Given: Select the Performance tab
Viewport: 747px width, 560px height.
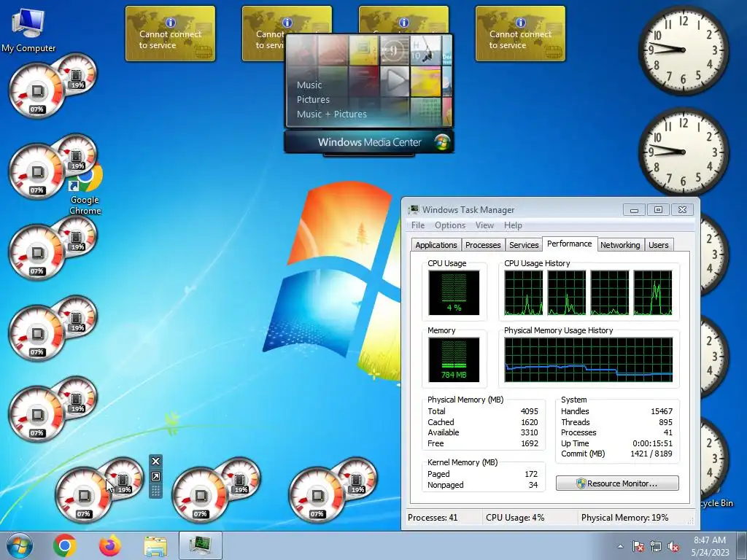Looking at the screenshot, I should (569, 244).
